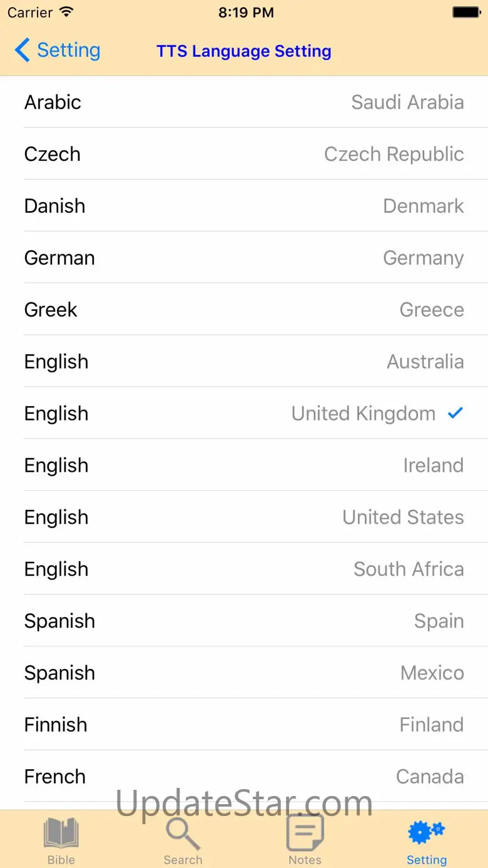Select German Germany language
The image size is (488, 868).
[244, 258]
